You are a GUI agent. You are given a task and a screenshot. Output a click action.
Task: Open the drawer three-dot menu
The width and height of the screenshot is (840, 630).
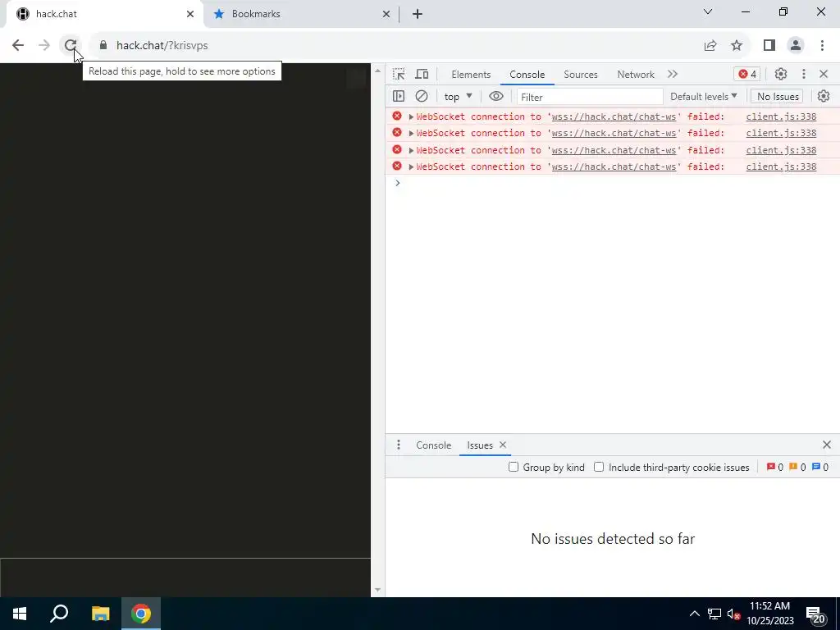coord(399,445)
